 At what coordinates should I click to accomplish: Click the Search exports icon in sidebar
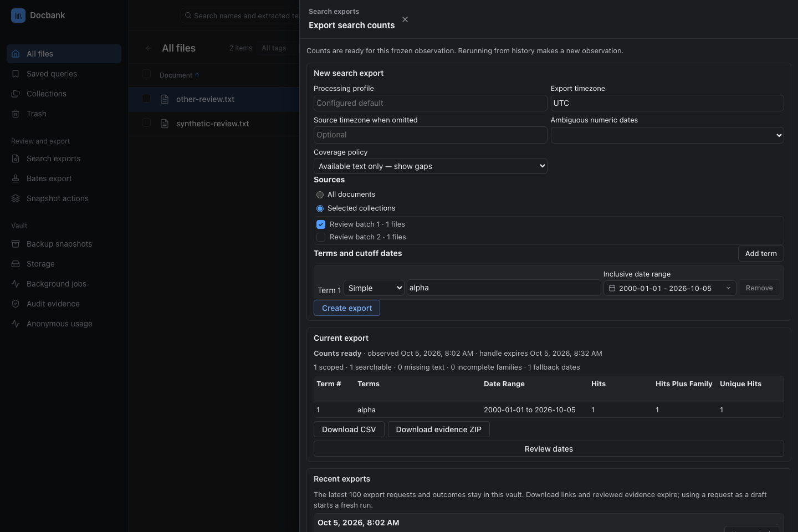click(x=16, y=158)
